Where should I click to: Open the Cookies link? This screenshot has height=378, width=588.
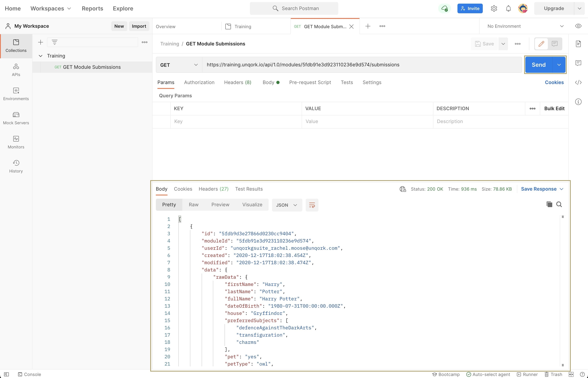(x=554, y=82)
